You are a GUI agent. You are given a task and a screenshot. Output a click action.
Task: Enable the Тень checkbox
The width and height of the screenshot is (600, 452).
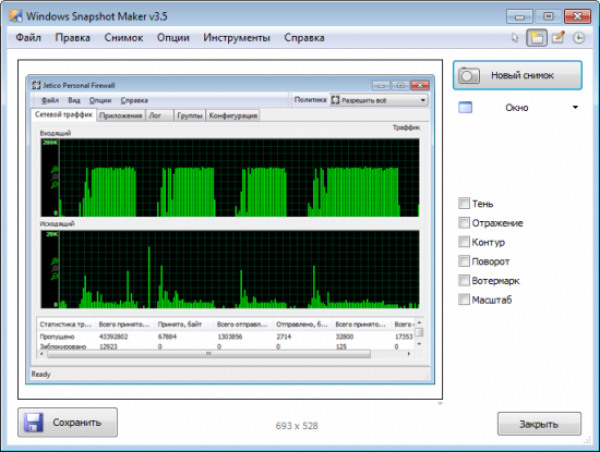point(464,203)
